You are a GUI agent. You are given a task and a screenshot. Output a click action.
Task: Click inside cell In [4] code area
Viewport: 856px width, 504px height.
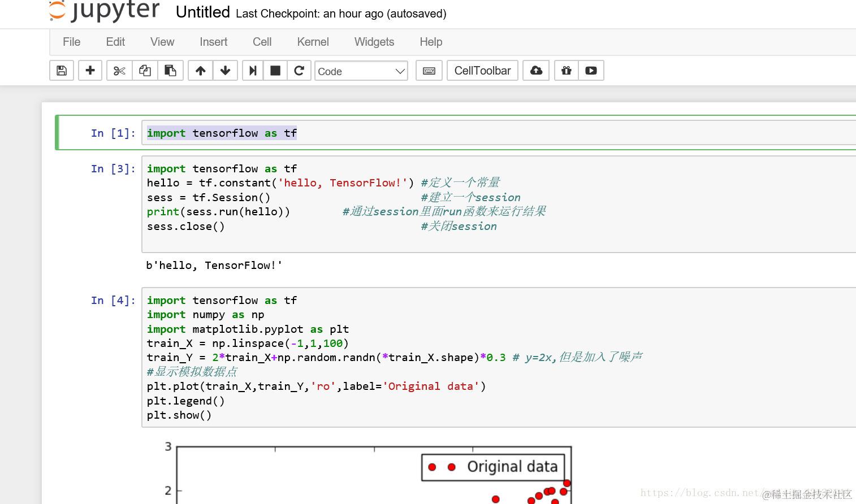coord(499,357)
